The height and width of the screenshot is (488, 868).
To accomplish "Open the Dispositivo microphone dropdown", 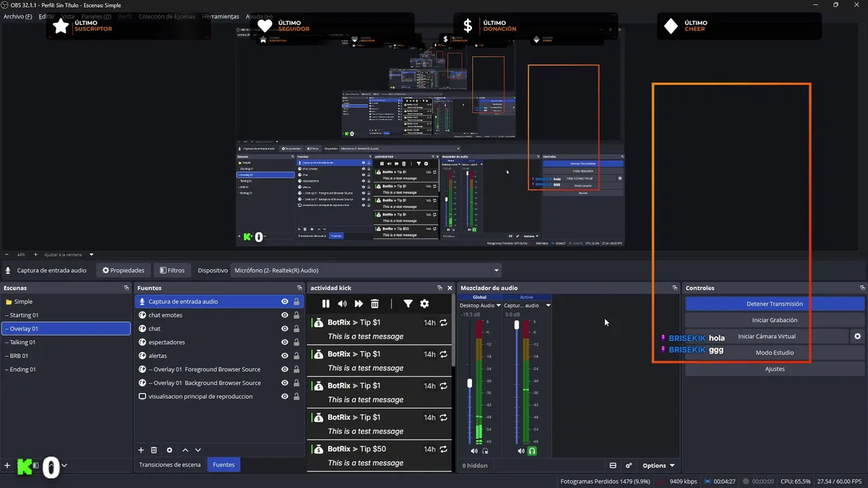I will pyautogui.click(x=366, y=270).
